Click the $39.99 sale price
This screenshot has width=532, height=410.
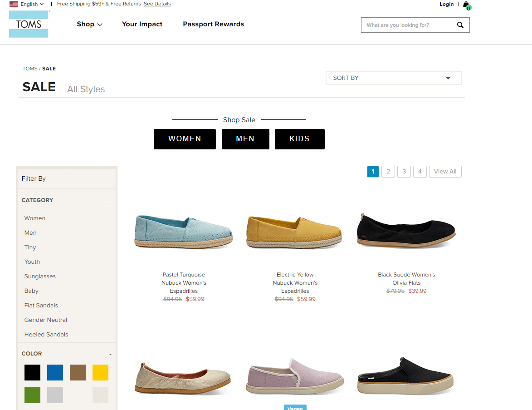[x=417, y=291]
